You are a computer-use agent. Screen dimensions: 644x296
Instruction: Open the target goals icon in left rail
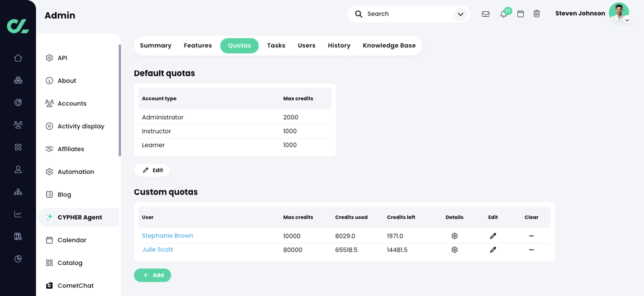click(18, 102)
